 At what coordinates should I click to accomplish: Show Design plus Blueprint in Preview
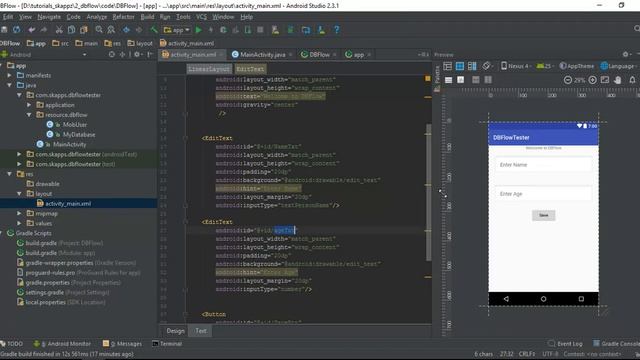click(472, 66)
